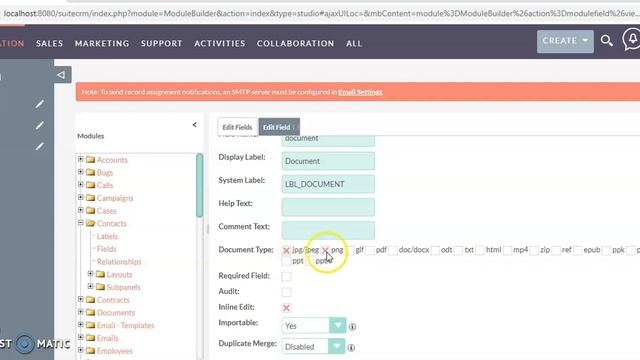
Task: Open Relationships under Contacts
Action: click(119, 262)
